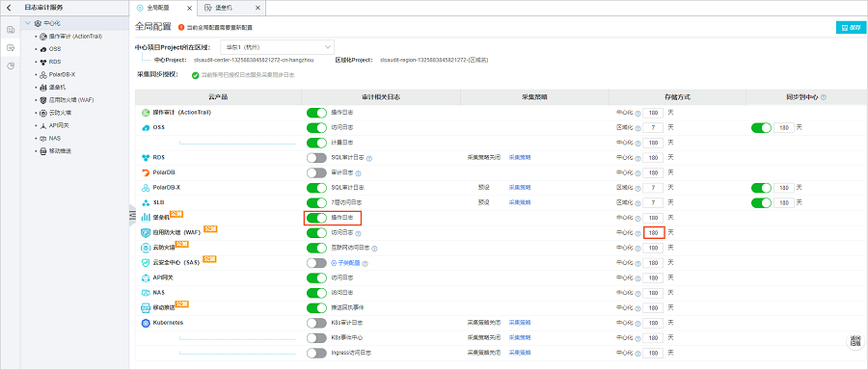Click the WAF storage days field showing 180

point(654,233)
